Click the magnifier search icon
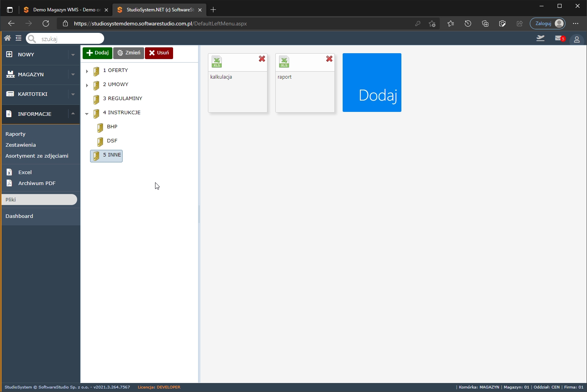 click(32, 39)
